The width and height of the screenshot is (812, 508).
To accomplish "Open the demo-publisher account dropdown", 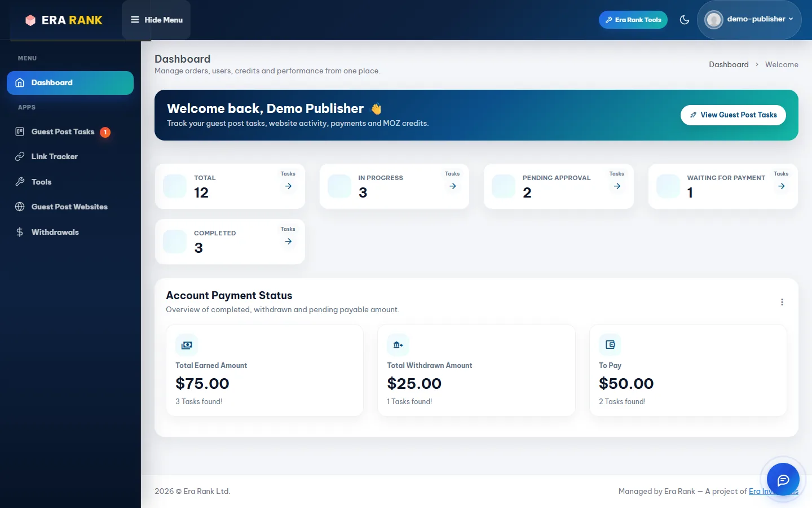I will click(x=749, y=20).
